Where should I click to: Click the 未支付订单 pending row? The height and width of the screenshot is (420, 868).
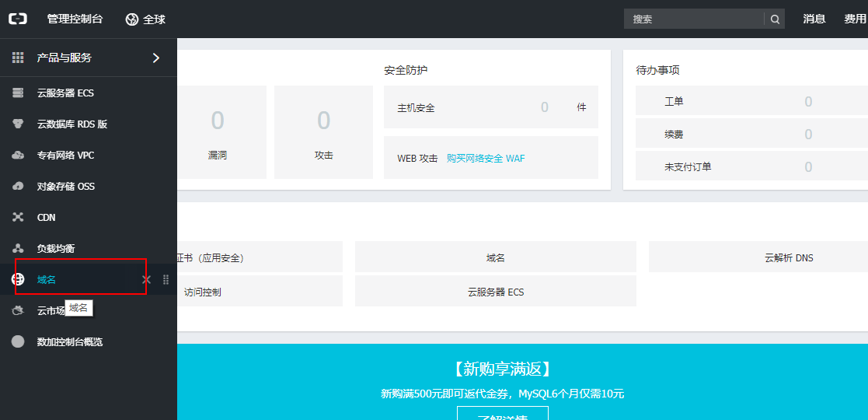(751, 166)
